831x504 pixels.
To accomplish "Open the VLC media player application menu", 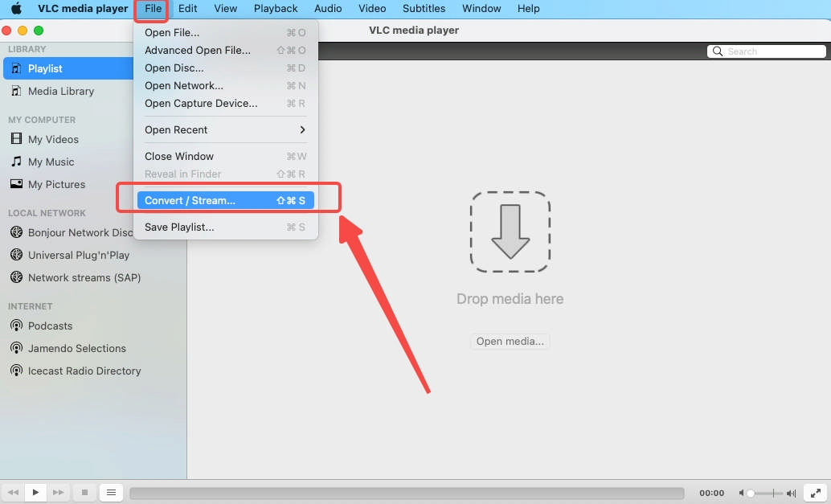I will [83, 9].
